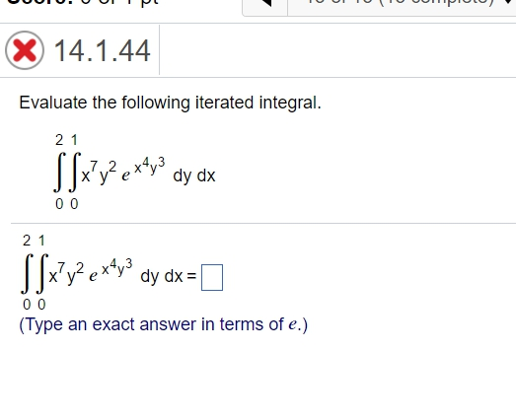Click the upper limits '2 1' of top integral
The width and height of the screenshot is (516, 420).
coord(66,140)
